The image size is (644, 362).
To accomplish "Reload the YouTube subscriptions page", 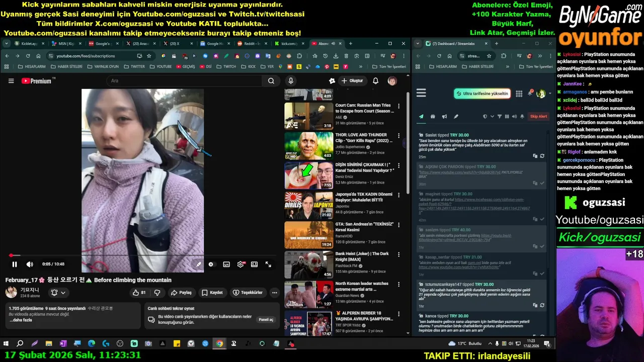I will 28,56.
